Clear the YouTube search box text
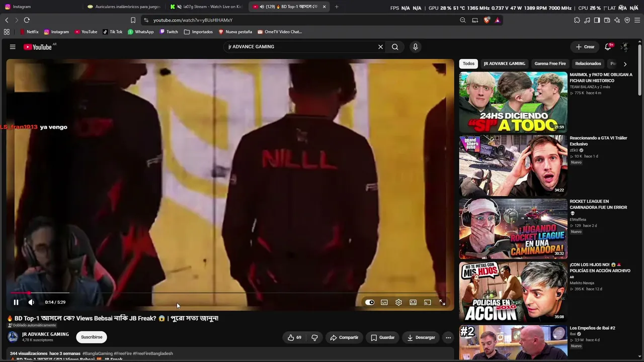The image size is (644, 362). coord(380,47)
